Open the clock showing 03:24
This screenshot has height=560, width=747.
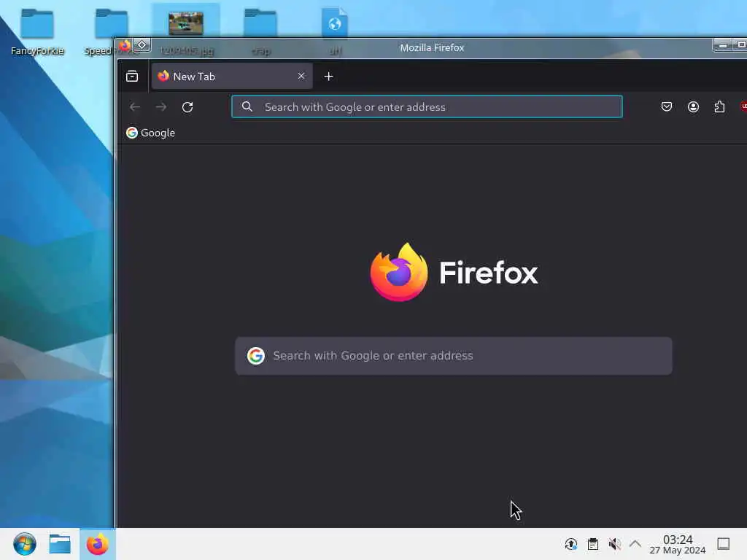point(678,544)
